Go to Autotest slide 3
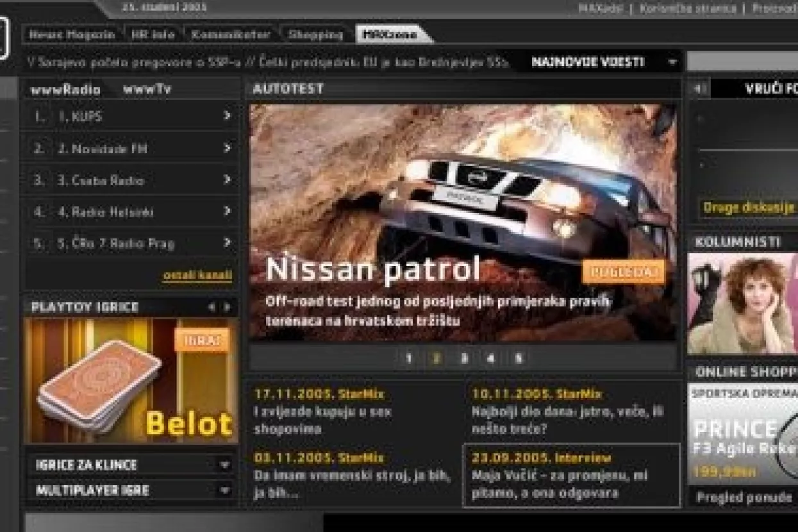The image size is (798, 532). [x=464, y=358]
